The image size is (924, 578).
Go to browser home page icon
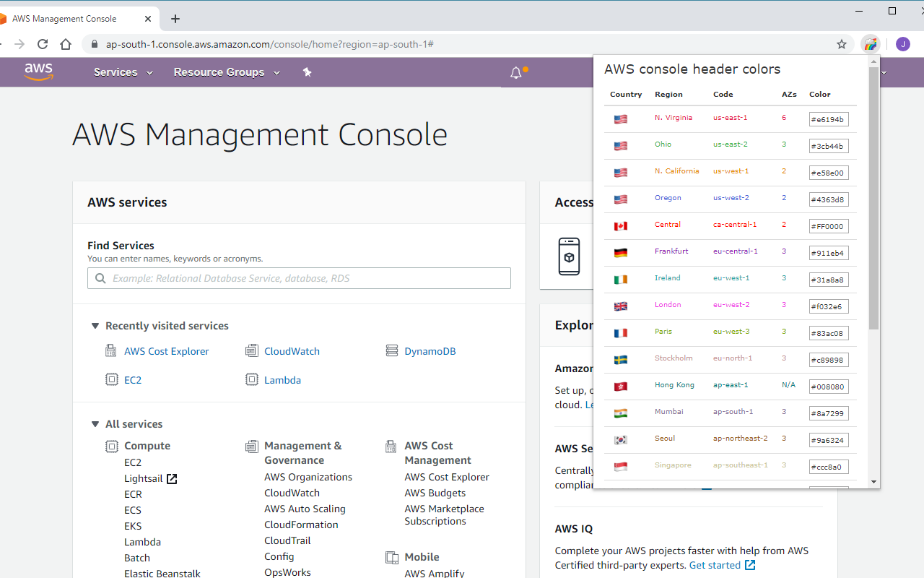[x=66, y=44]
